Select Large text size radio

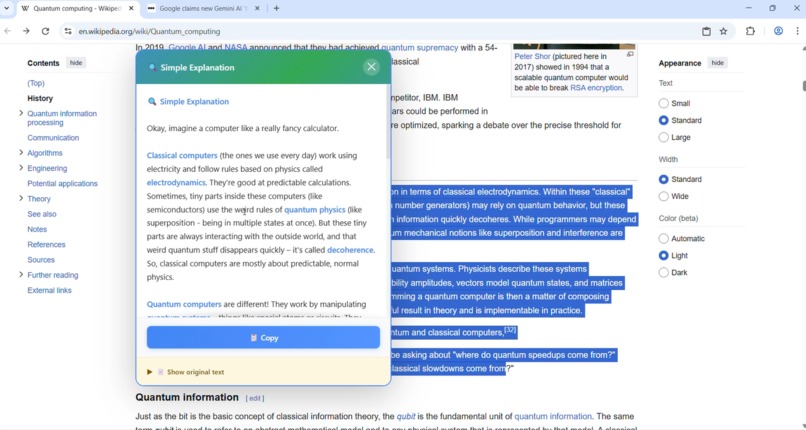[x=664, y=137]
